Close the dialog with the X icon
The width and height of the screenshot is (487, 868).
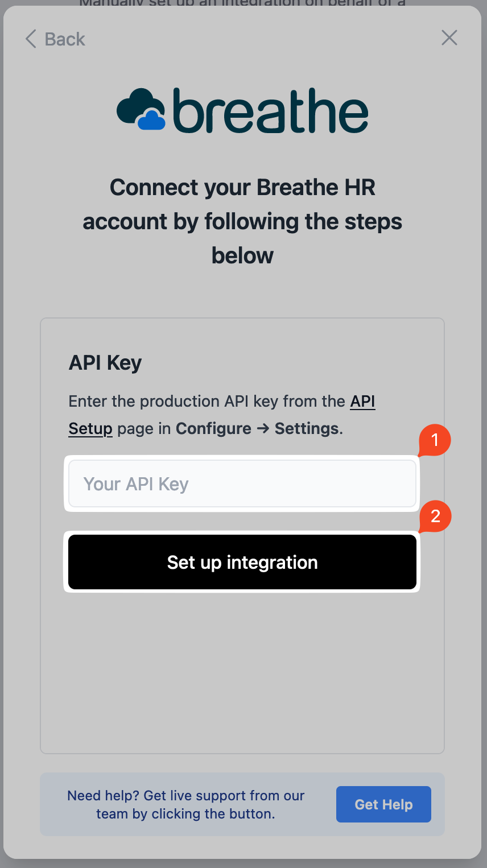click(x=449, y=38)
